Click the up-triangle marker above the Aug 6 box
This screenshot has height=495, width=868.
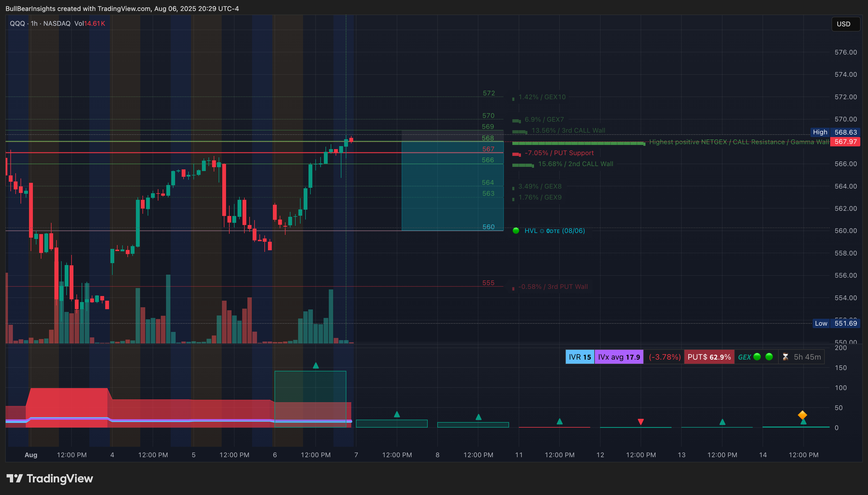coord(316,365)
